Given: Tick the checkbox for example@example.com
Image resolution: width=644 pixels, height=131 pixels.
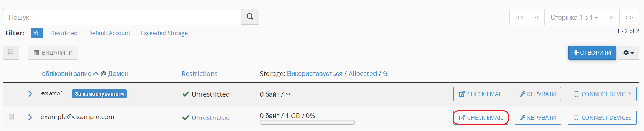Looking at the screenshot, I should pos(11,117).
